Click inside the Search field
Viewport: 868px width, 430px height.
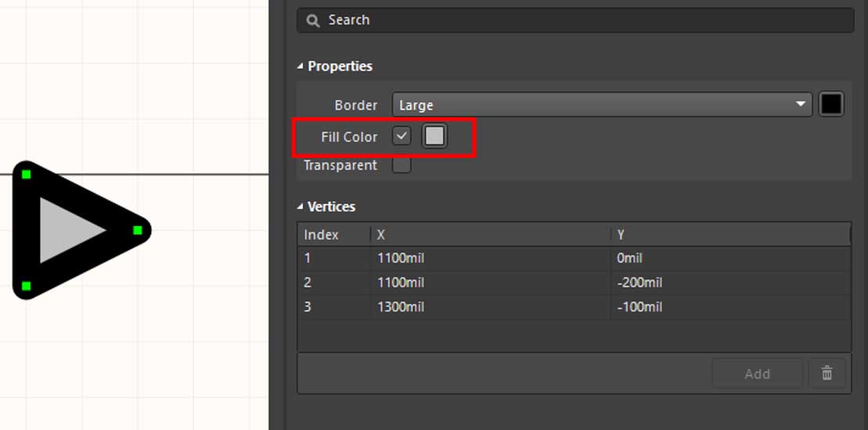click(579, 20)
